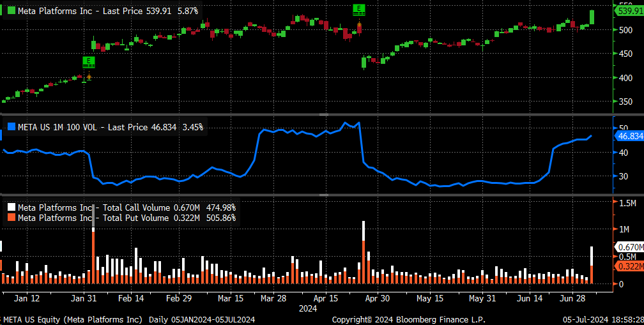This screenshot has height=325, width=644.
Task: Click the 2024 year label under the dates
Action: click(x=308, y=308)
